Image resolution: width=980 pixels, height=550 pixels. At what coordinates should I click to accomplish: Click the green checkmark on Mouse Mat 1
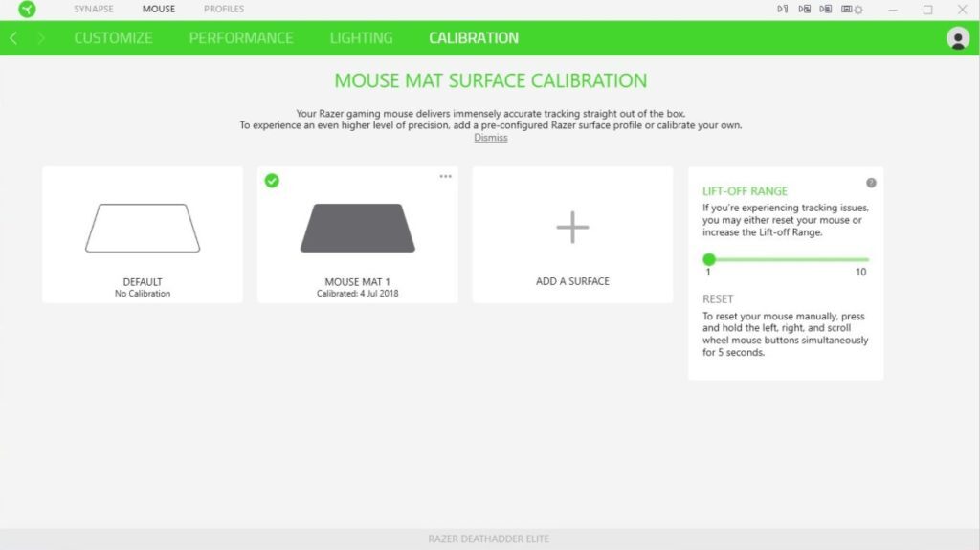click(272, 181)
